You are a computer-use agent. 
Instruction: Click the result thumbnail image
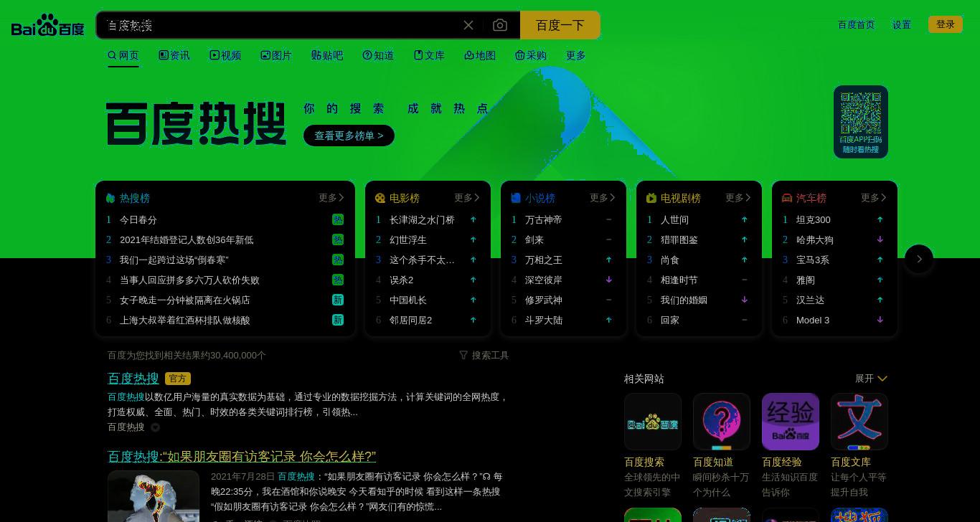[x=154, y=496]
